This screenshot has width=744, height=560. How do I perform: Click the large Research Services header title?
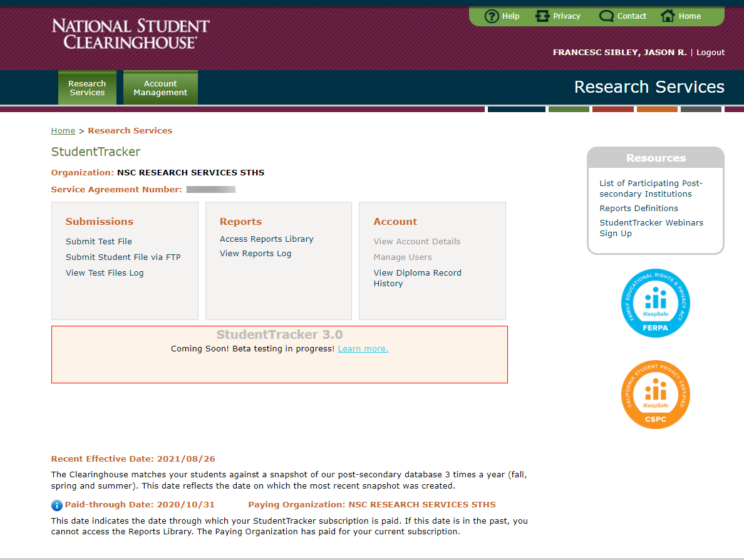(649, 87)
